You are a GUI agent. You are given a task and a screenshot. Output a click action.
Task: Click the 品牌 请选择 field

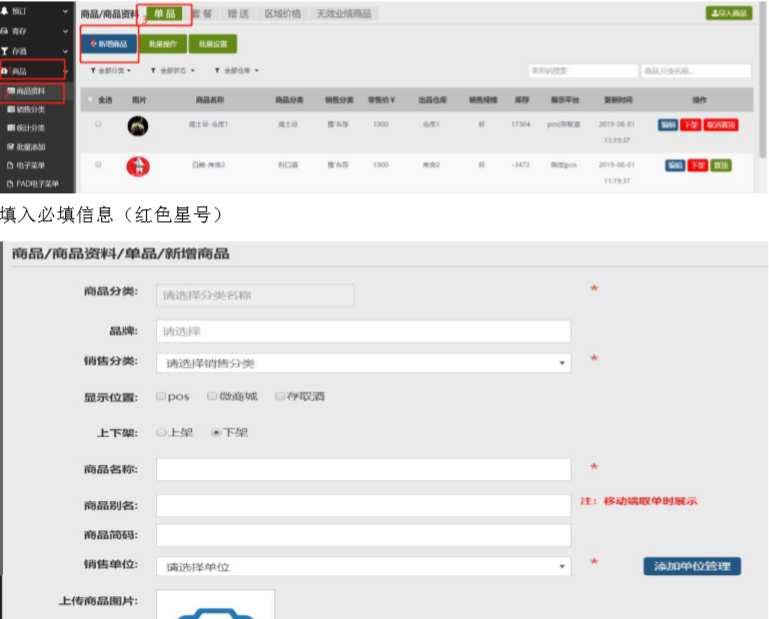pos(363,331)
